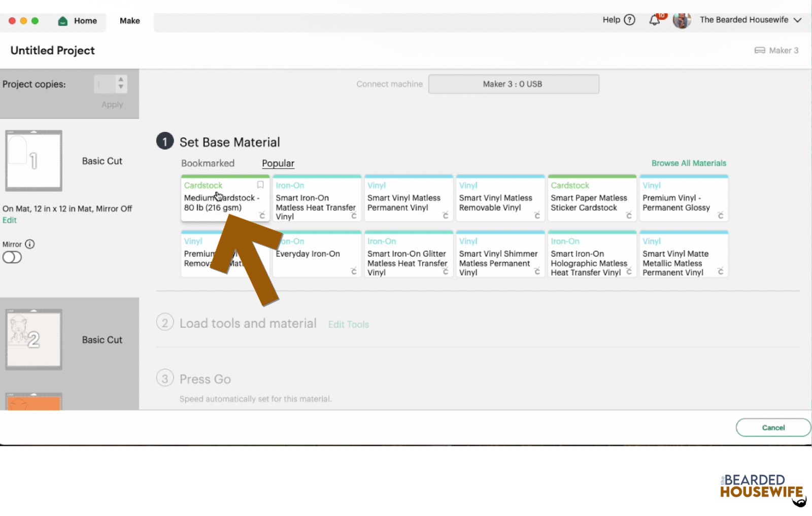Click the bookmark icon on Medium Cardstock card
Viewport: 812px width, 516px height.
click(x=261, y=185)
